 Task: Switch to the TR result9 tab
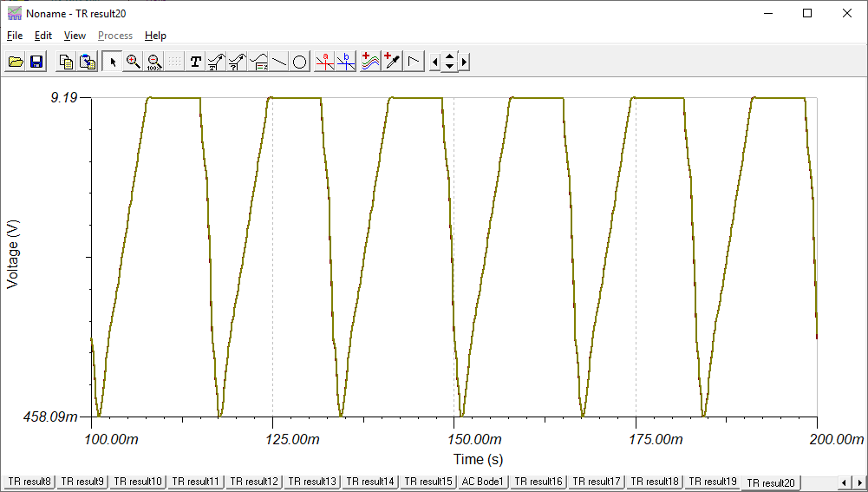click(x=82, y=482)
